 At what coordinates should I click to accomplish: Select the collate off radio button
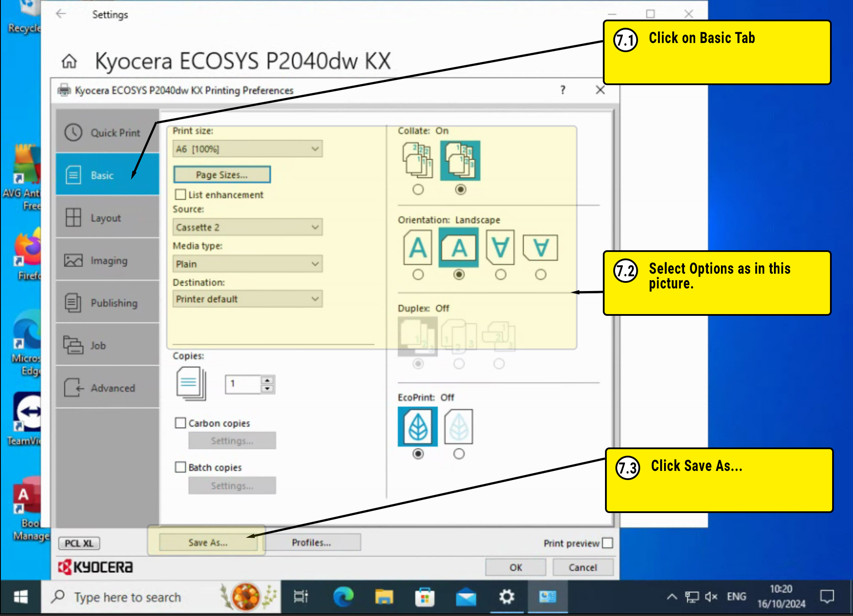418,189
